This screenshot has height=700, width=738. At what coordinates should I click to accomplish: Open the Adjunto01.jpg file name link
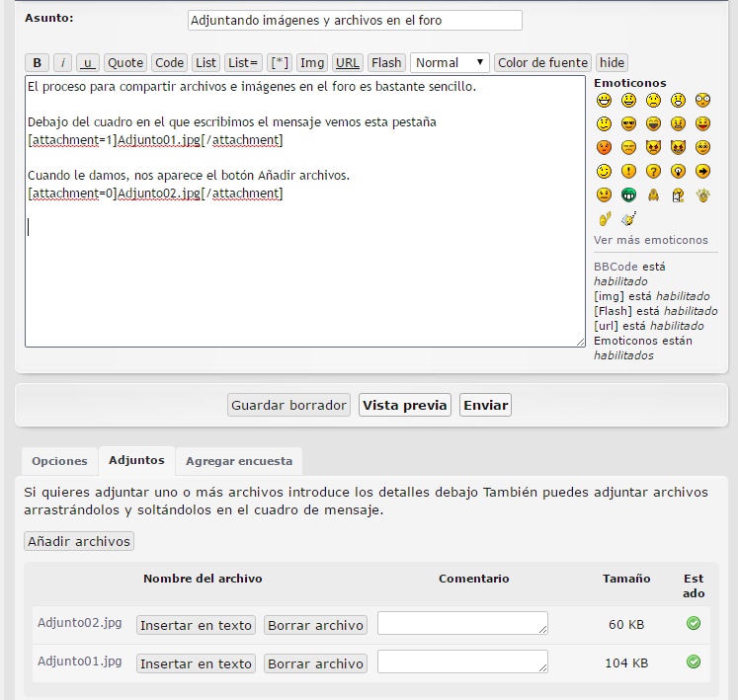click(80, 661)
